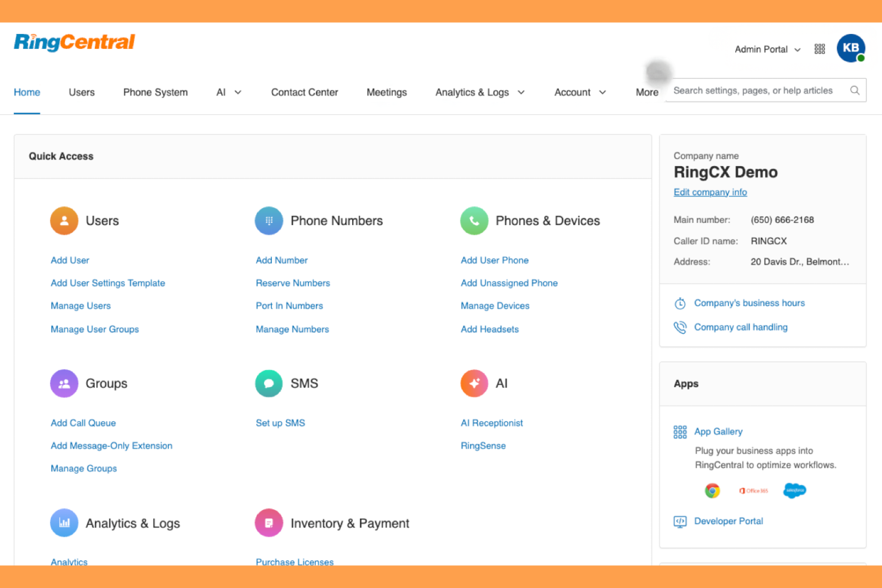This screenshot has height=588, width=882.
Task: Click Add Headsets
Action: coord(489,329)
